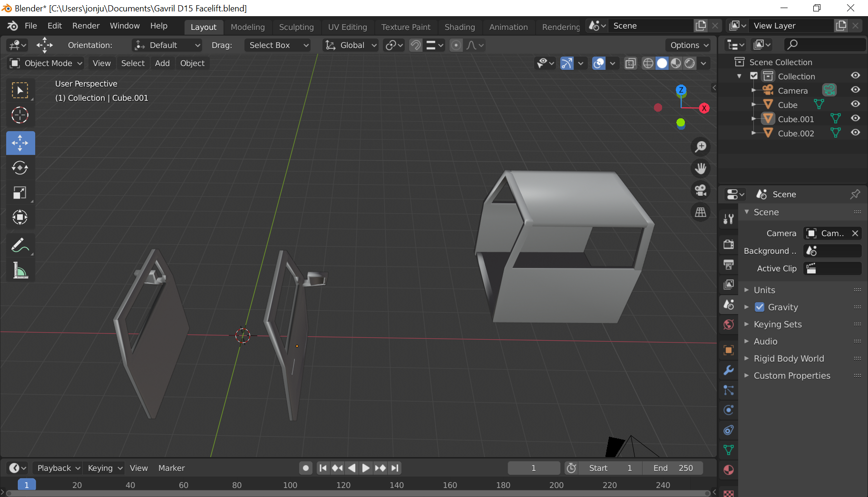Activate the Move tool
This screenshot has height=497, width=868.
[x=20, y=143]
